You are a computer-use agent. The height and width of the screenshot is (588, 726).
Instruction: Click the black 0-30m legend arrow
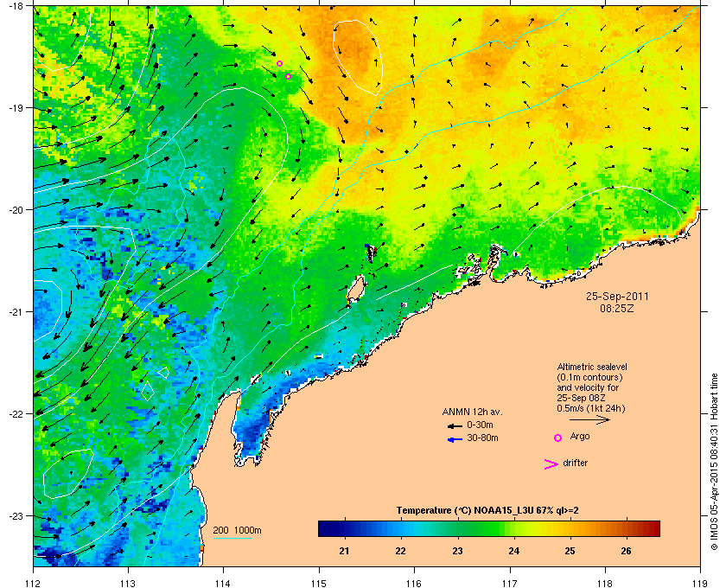[x=455, y=425]
